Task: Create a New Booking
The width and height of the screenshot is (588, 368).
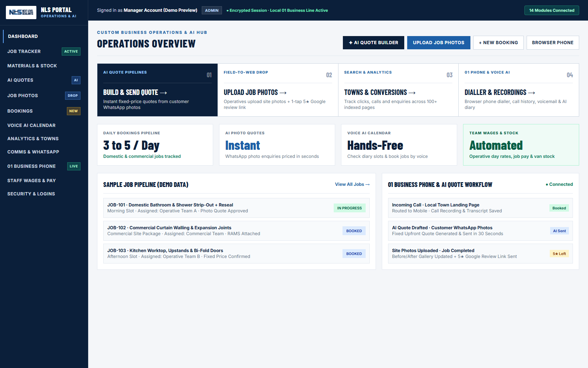Action: click(x=498, y=43)
